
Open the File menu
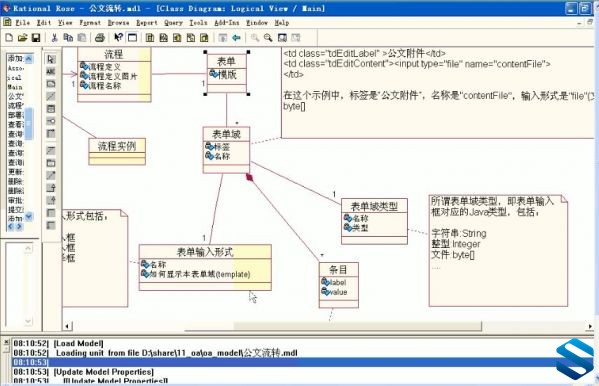[23, 23]
